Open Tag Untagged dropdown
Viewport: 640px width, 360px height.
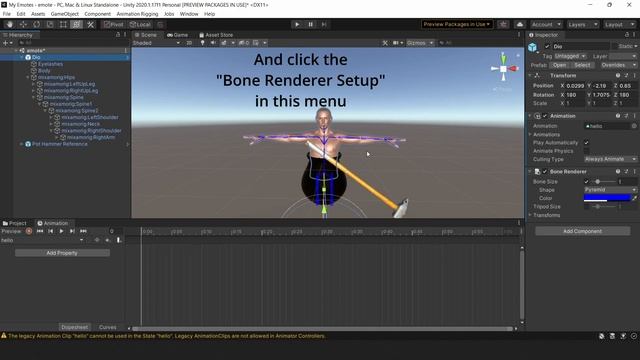(570, 56)
